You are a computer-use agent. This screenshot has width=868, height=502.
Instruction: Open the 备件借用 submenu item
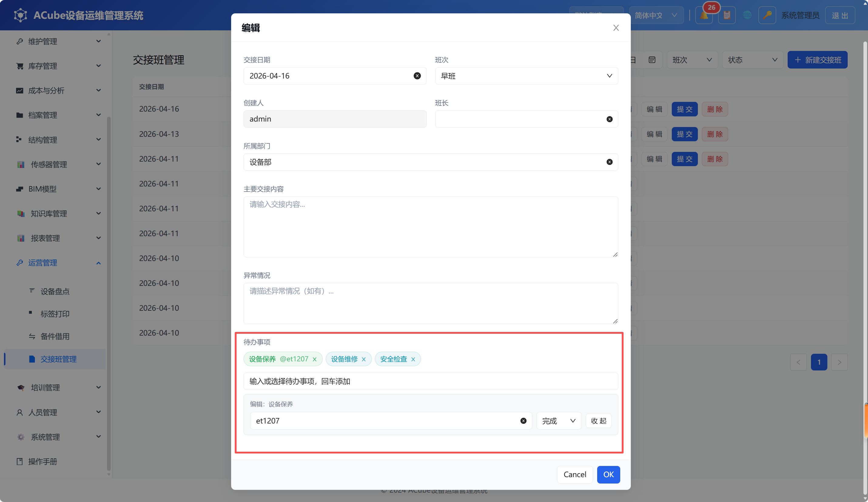coord(55,336)
